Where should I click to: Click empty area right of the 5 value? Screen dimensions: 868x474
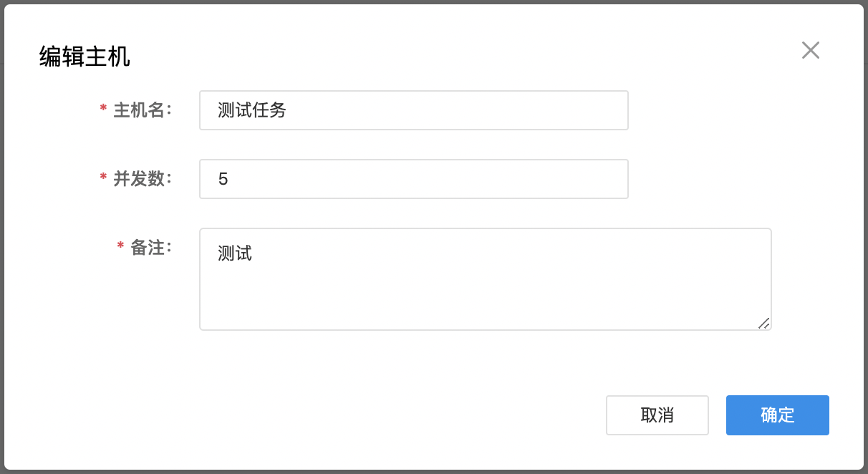tap(430, 179)
